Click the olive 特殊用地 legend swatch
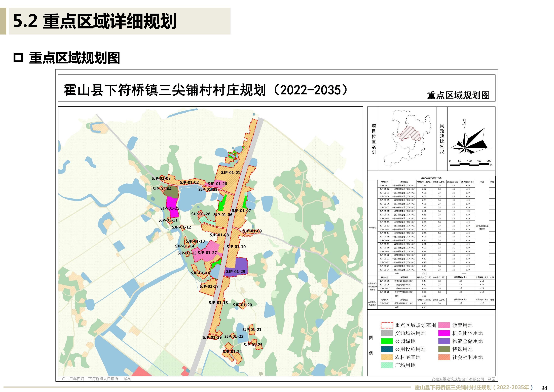The image size is (554, 392). click(x=444, y=349)
